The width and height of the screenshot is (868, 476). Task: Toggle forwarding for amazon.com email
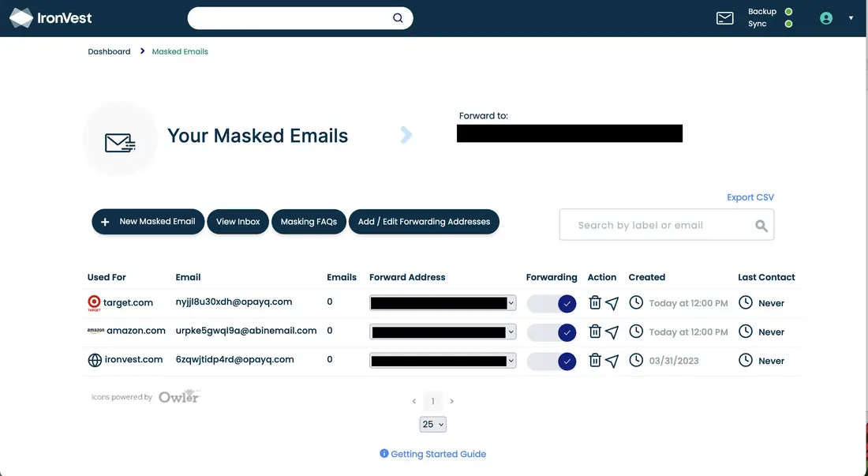(x=552, y=332)
